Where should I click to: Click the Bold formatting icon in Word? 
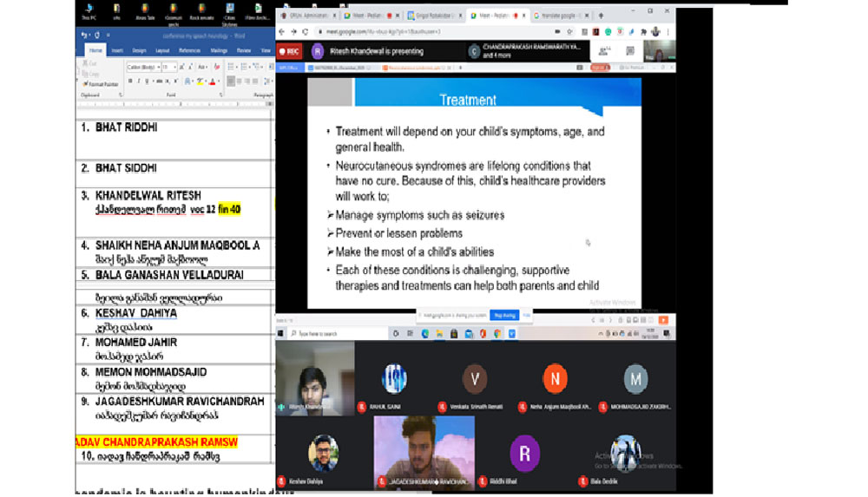129,81
